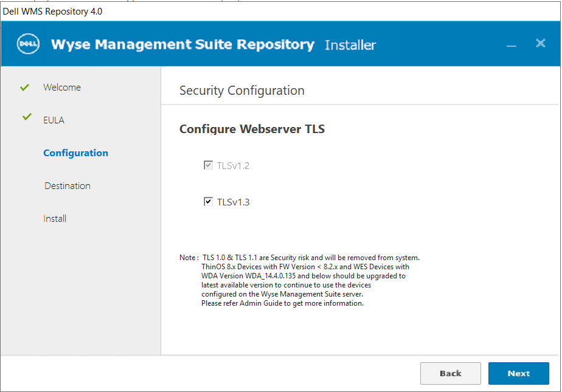Jump to the Destination step
The height and width of the screenshot is (392, 562).
(68, 186)
